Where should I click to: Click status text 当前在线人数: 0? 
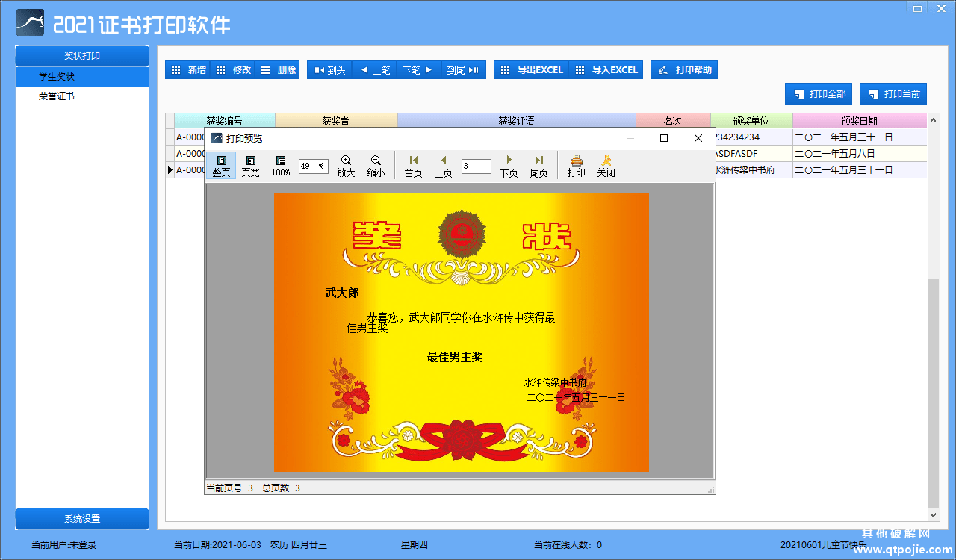(x=568, y=545)
